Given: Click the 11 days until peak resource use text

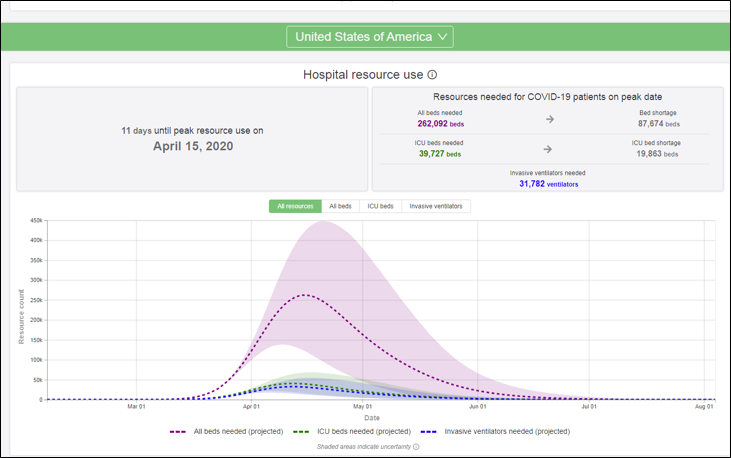Looking at the screenshot, I should coord(192,131).
